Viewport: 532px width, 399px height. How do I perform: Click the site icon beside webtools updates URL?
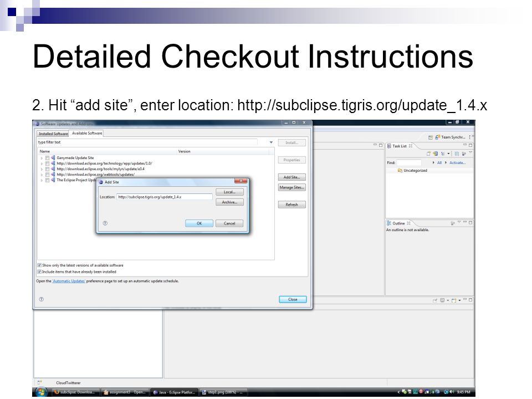[53, 175]
